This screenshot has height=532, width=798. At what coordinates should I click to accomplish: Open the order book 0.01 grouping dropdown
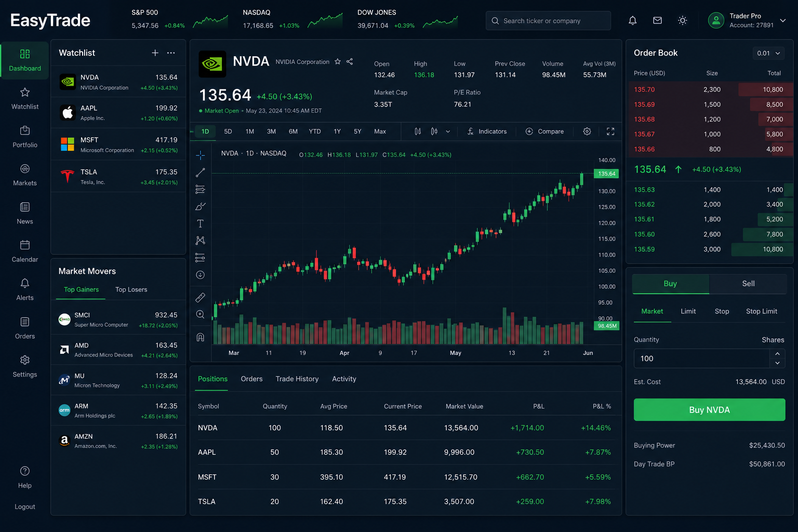[x=768, y=53]
